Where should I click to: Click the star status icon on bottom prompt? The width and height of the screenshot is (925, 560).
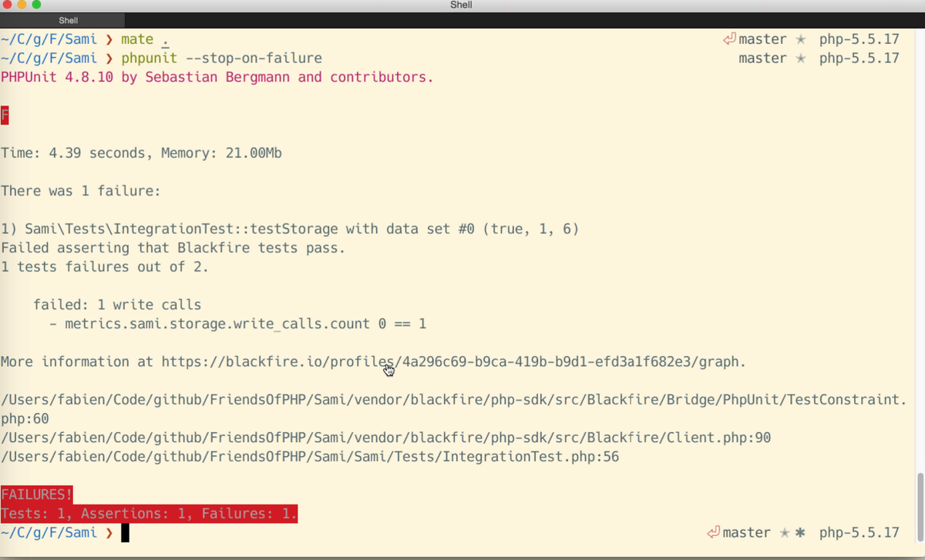(784, 532)
